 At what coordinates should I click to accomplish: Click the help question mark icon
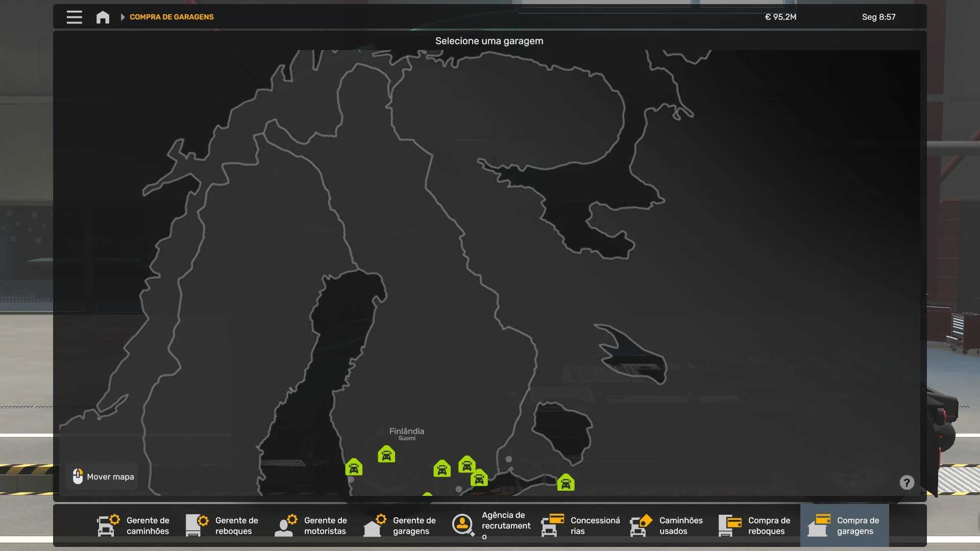pyautogui.click(x=906, y=483)
